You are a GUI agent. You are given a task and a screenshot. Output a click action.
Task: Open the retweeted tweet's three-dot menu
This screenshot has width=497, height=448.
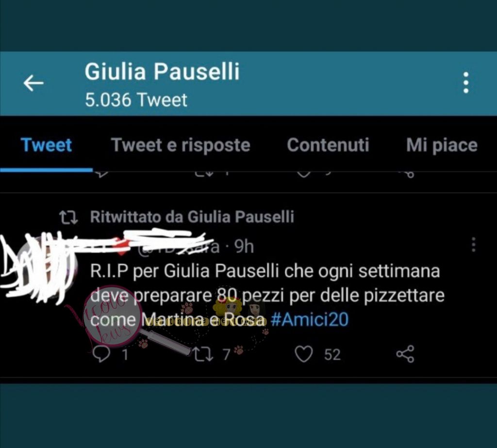[x=474, y=244]
